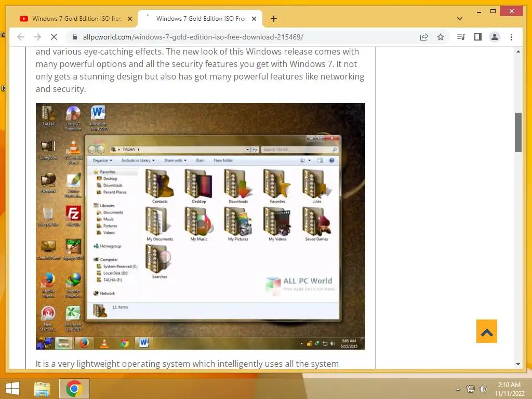The image size is (532, 399).
Task: Open the tab search dropdown
Action: point(460,19)
